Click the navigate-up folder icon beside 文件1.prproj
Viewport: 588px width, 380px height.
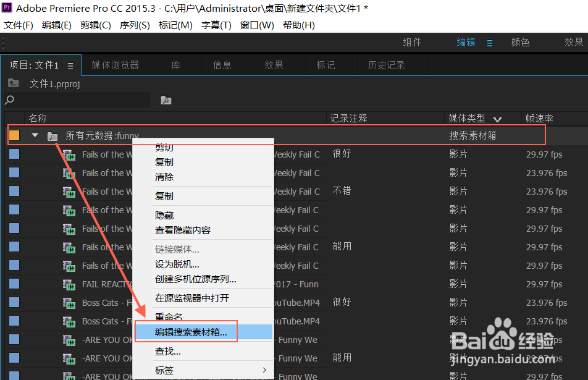pos(14,83)
